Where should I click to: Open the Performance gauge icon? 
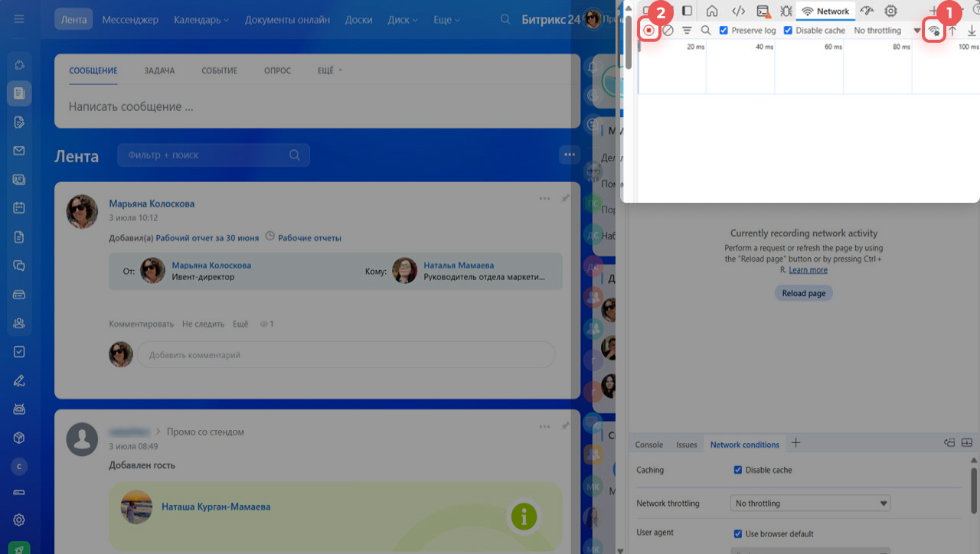(867, 11)
